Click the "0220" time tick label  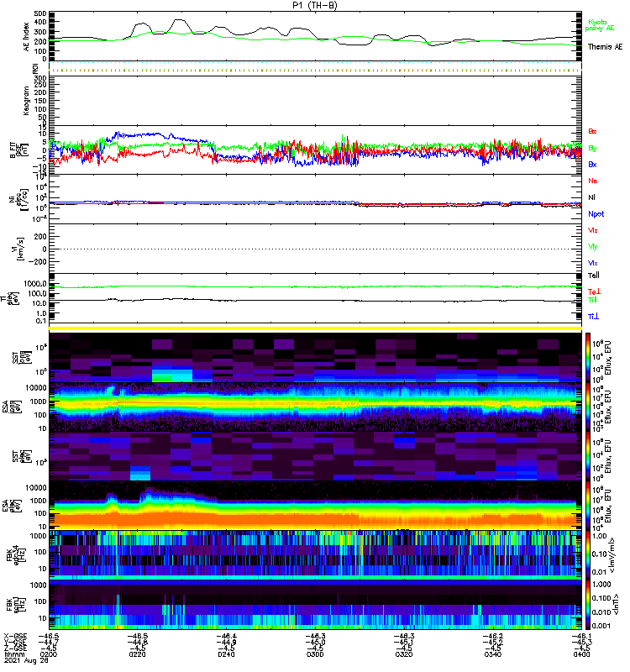(x=137, y=655)
